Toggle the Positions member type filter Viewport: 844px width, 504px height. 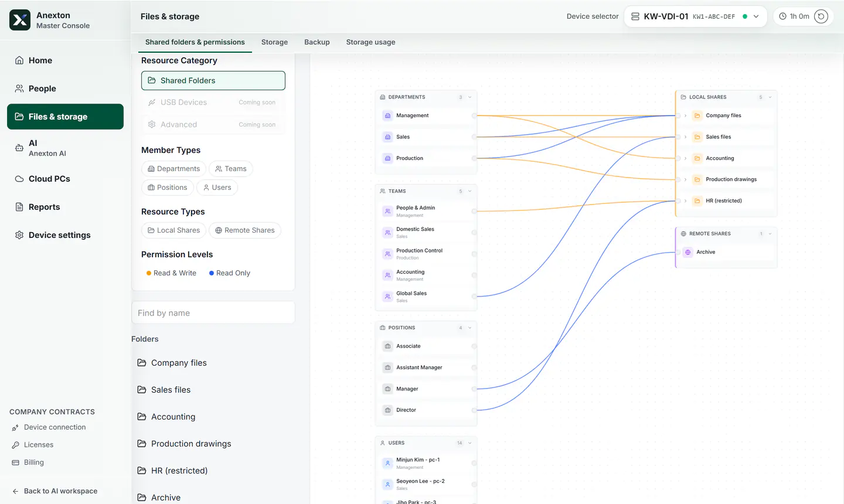(168, 188)
